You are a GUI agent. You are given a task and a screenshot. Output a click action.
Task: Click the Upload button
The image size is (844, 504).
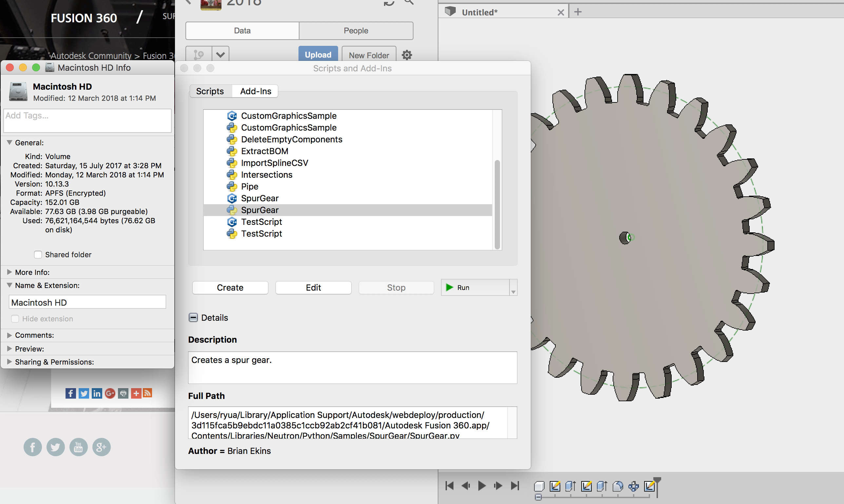click(x=318, y=55)
